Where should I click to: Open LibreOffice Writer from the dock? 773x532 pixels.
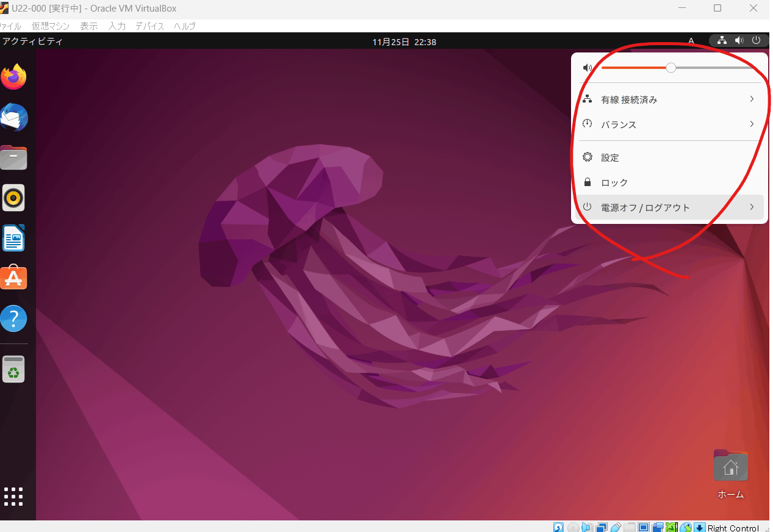point(13,238)
